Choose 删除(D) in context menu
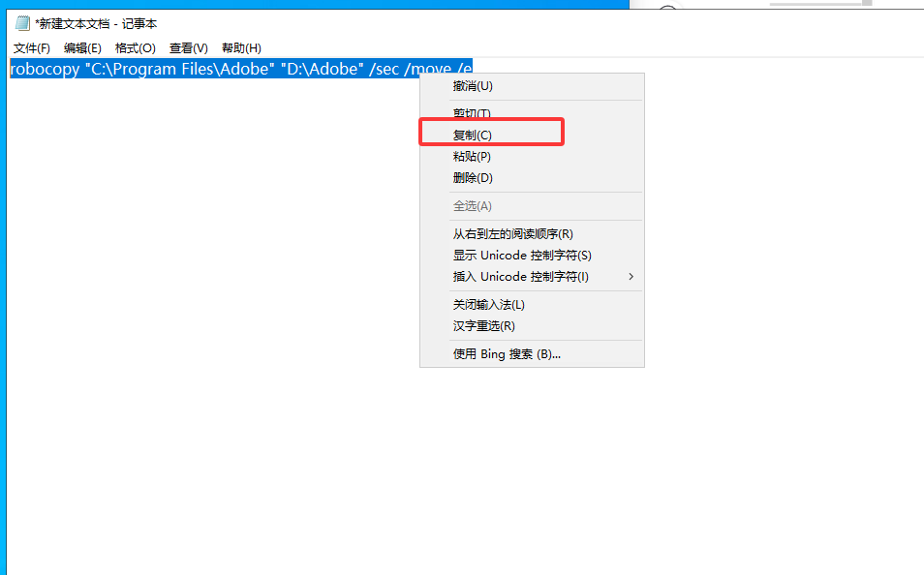This screenshot has width=924, height=575. 532,177
